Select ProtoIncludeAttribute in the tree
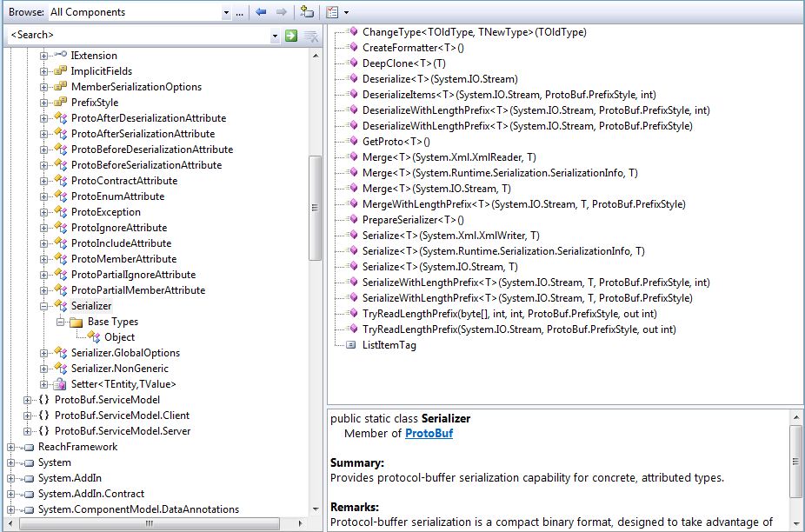The height and width of the screenshot is (532, 805). (x=121, y=243)
